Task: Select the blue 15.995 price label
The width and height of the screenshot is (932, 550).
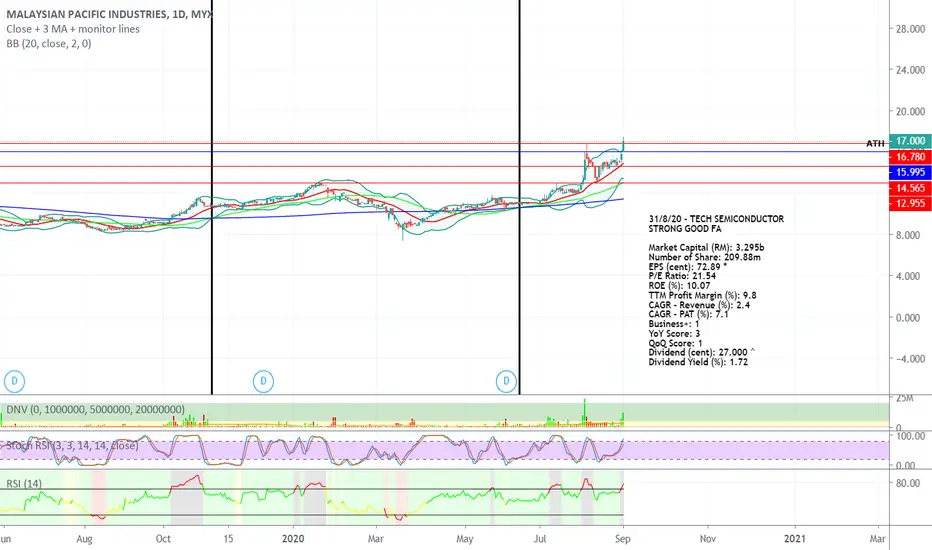Action: [x=910, y=172]
